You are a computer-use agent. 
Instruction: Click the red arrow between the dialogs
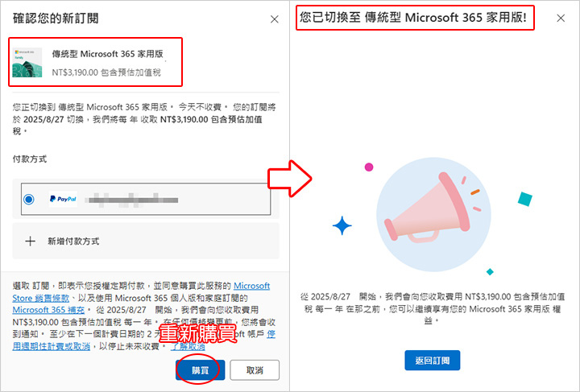pos(290,179)
